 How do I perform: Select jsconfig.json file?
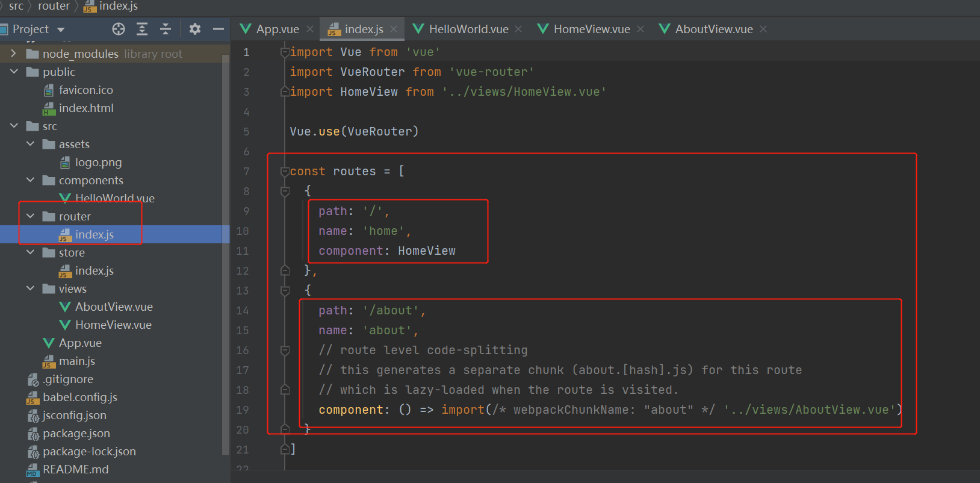(x=67, y=415)
